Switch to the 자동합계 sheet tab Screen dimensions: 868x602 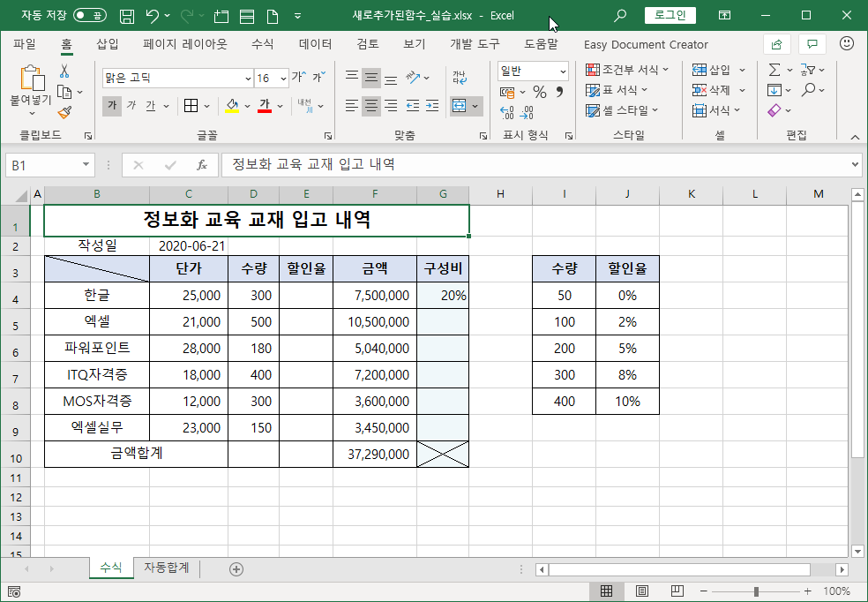tap(167, 568)
